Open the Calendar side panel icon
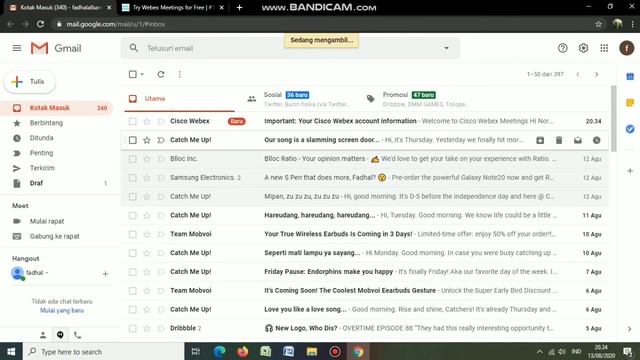 click(x=630, y=76)
